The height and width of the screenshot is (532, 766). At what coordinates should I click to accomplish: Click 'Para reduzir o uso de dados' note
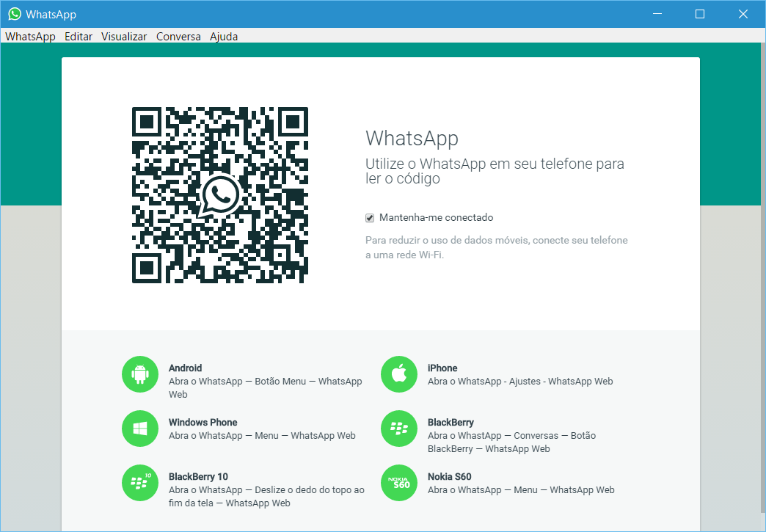(x=496, y=248)
